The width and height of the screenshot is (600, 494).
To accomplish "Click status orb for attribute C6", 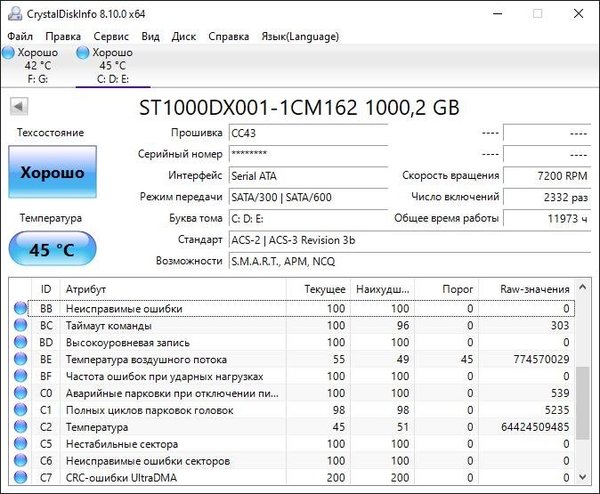I will coord(20,460).
